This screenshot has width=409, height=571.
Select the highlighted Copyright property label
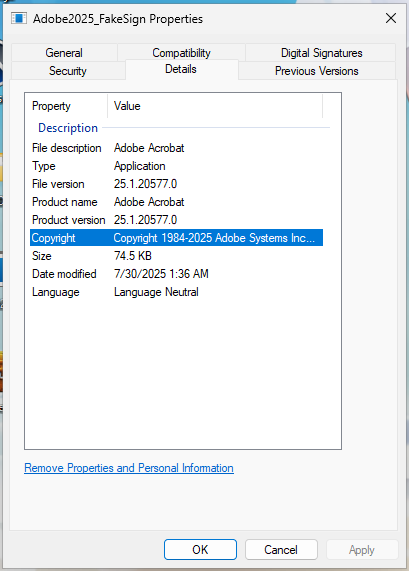pos(54,238)
